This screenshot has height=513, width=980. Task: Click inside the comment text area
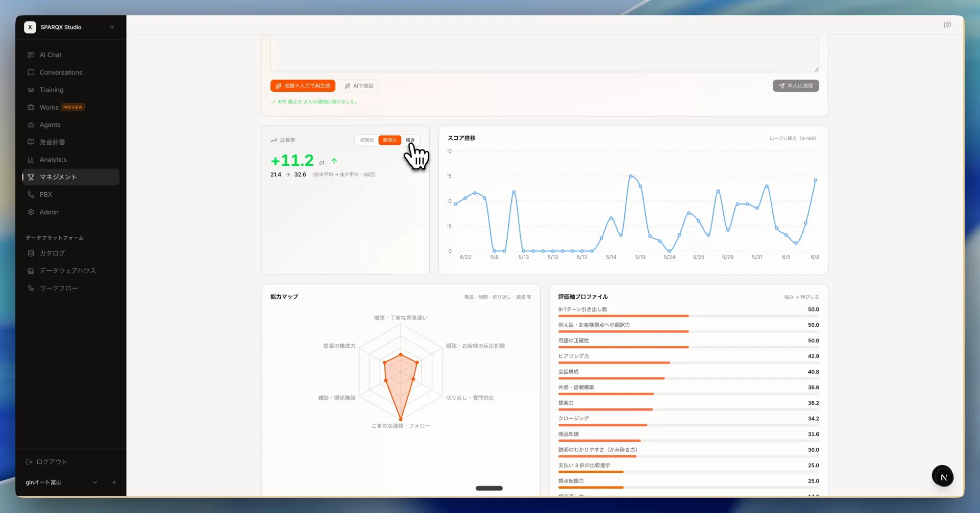[545, 54]
